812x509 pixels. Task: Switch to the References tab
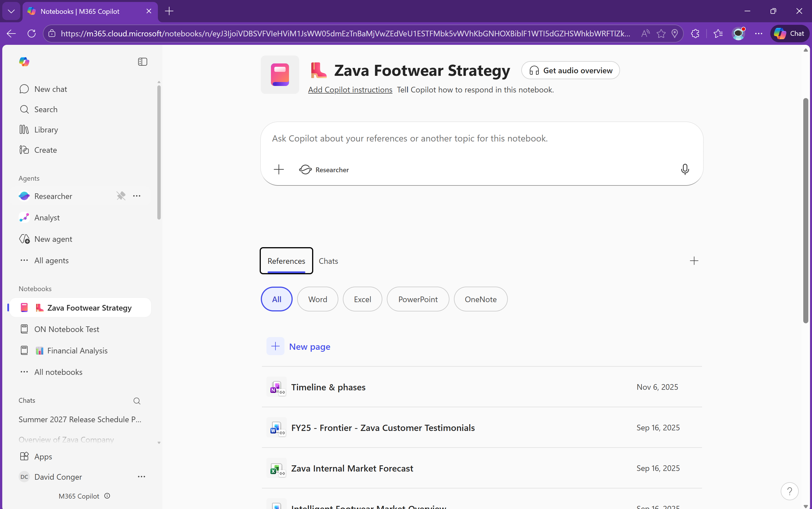pyautogui.click(x=286, y=261)
